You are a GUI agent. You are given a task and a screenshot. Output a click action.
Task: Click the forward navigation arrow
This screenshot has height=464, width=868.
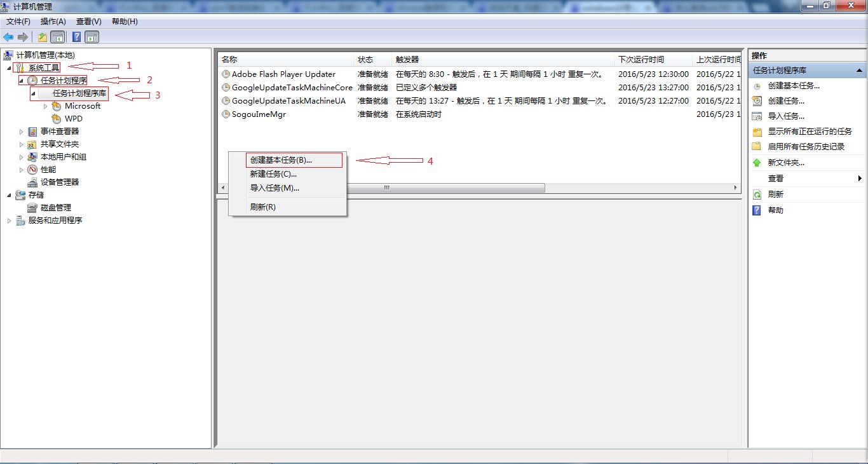pyautogui.click(x=22, y=37)
